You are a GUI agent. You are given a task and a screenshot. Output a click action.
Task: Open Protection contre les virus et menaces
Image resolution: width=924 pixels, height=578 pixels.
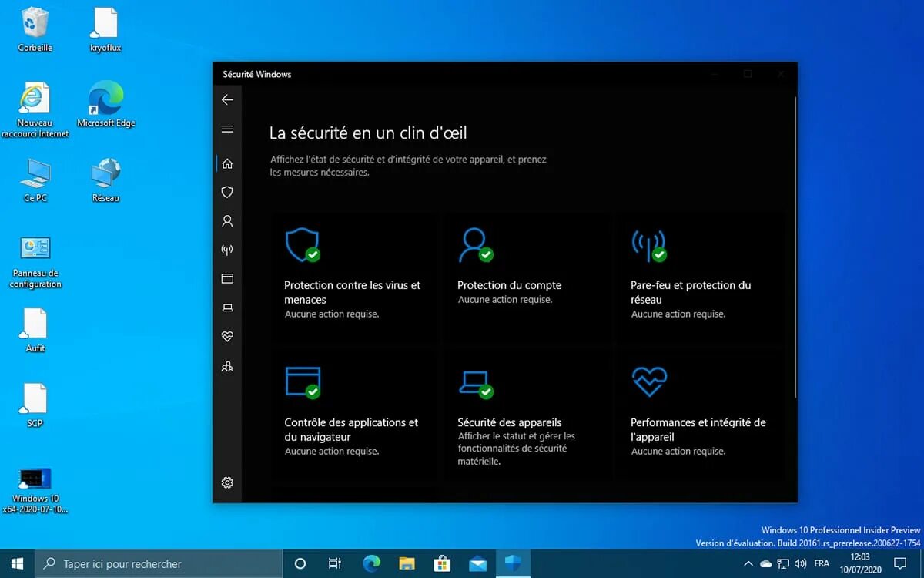(353, 292)
